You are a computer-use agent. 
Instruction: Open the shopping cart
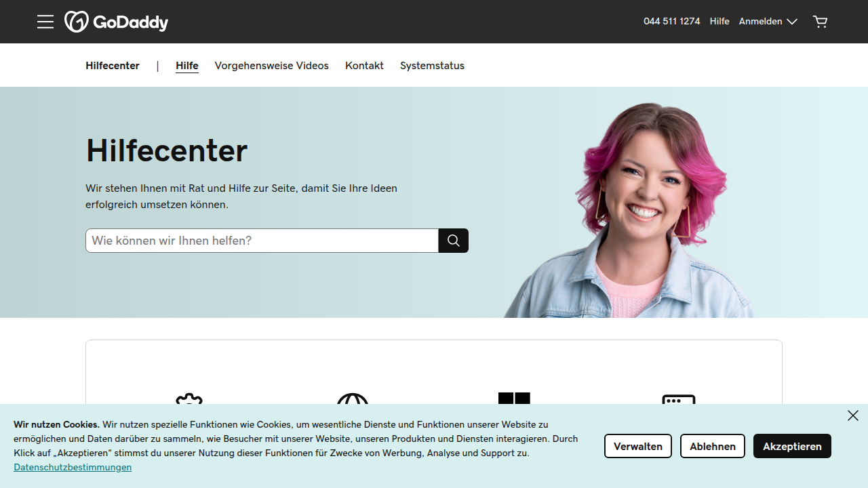(x=821, y=22)
